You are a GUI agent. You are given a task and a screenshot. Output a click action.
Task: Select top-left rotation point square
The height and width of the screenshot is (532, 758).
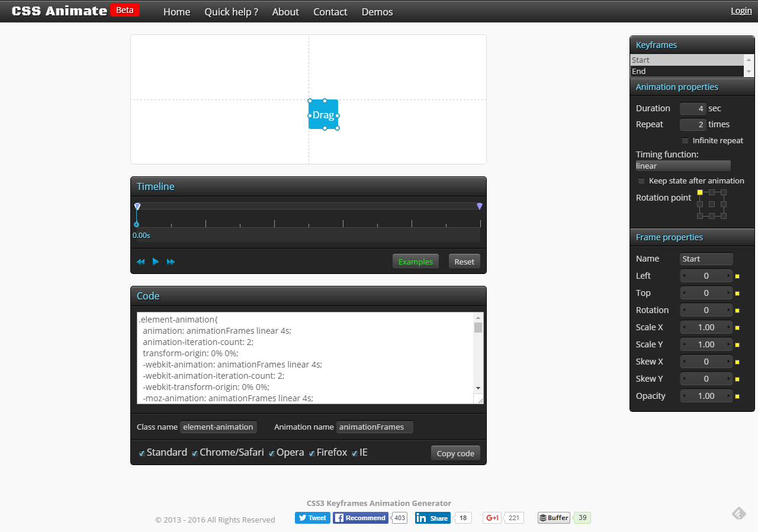click(x=700, y=192)
